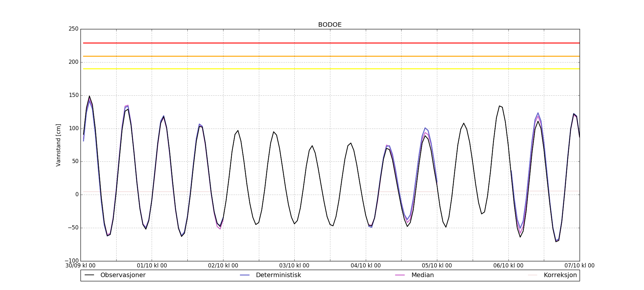Viewport: 644px width, 290px height.
Task: Click the 03/10 kl 00 date tick label
Action: tap(294, 266)
